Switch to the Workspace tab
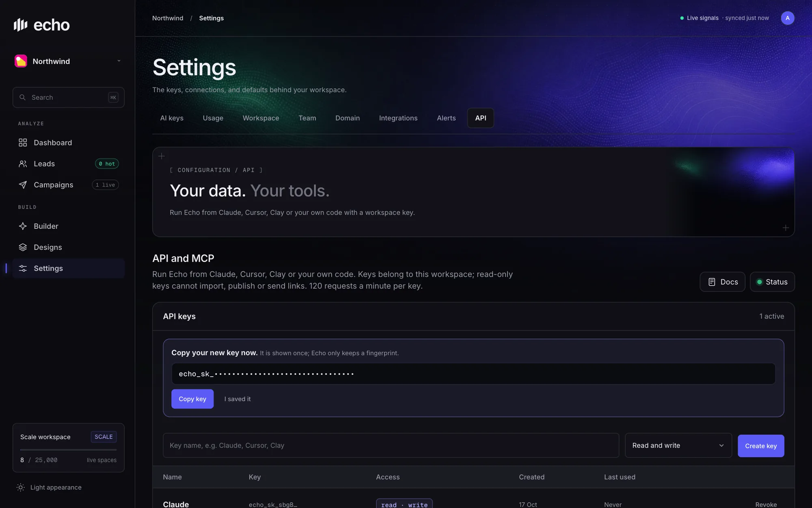This screenshot has height=508, width=812. click(x=261, y=118)
